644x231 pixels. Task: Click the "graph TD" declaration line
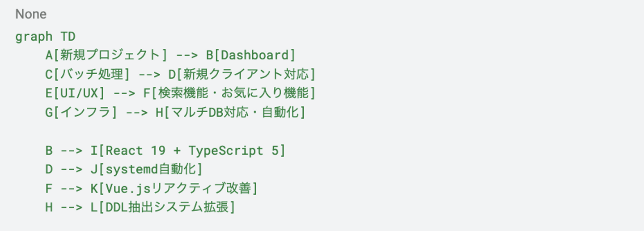click(45, 36)
